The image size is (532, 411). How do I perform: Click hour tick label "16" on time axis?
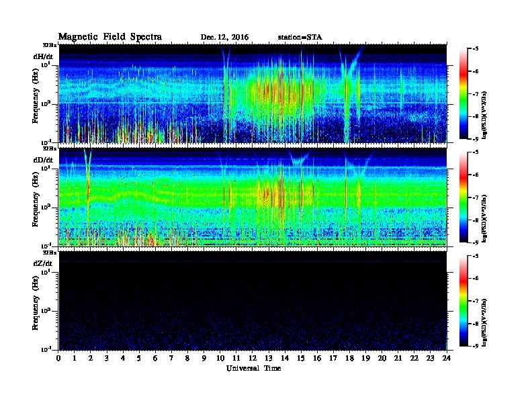[x=317, y=358]
